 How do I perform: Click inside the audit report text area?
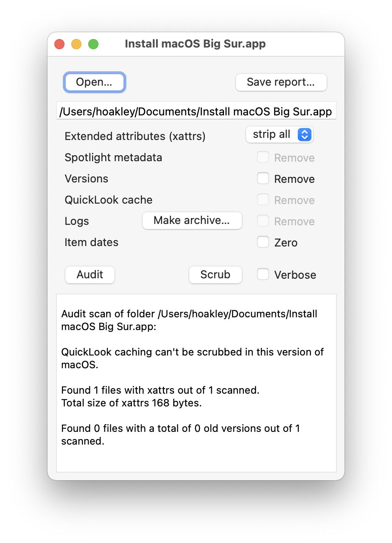click(x=196, y=382)
